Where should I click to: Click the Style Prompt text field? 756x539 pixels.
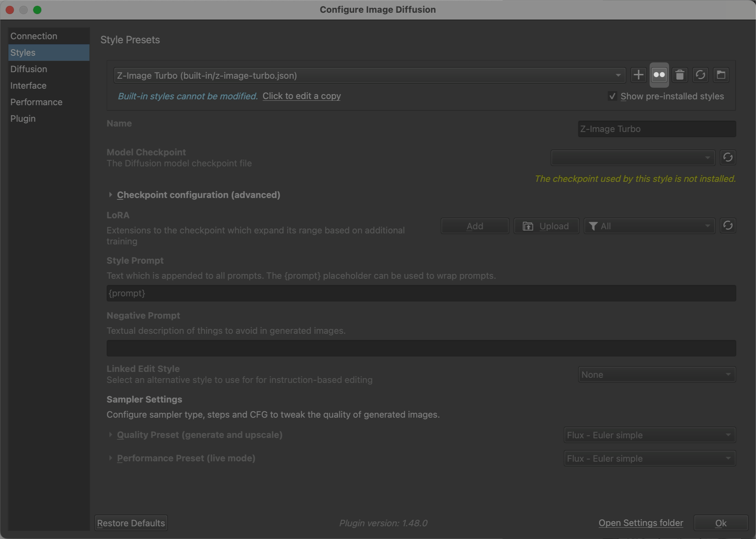tap(421, 293)
